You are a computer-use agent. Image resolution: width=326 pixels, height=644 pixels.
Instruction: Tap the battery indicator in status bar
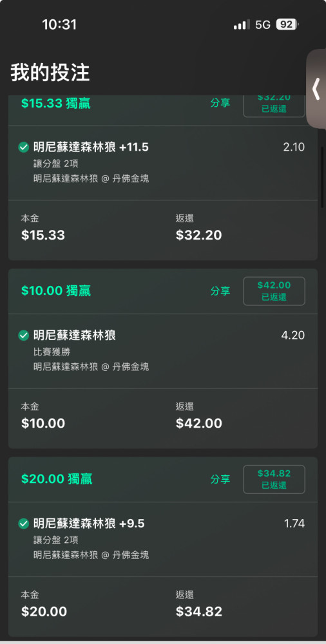[x=287, y=24]
